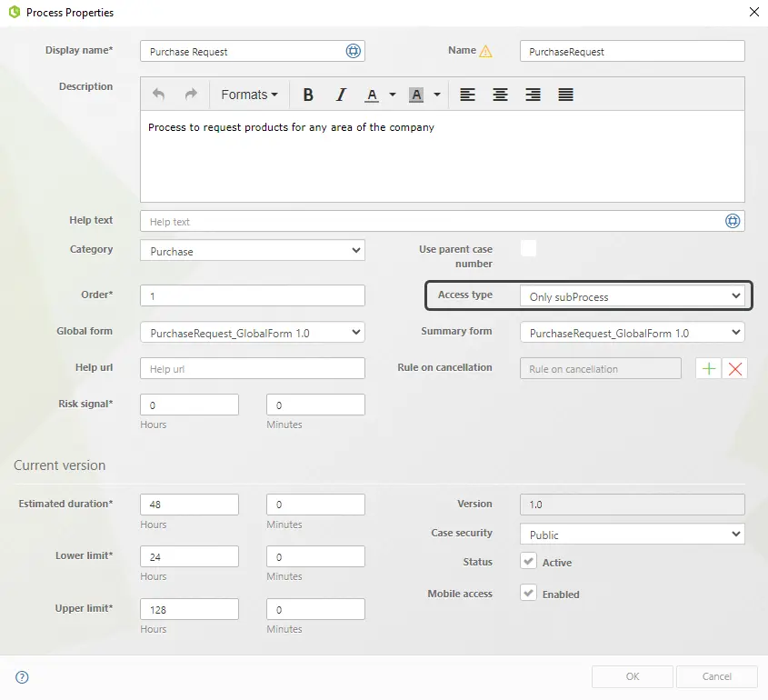Open text color dropdown arrow
This screenshot has height=700, width=768.
tap(393, 95)
